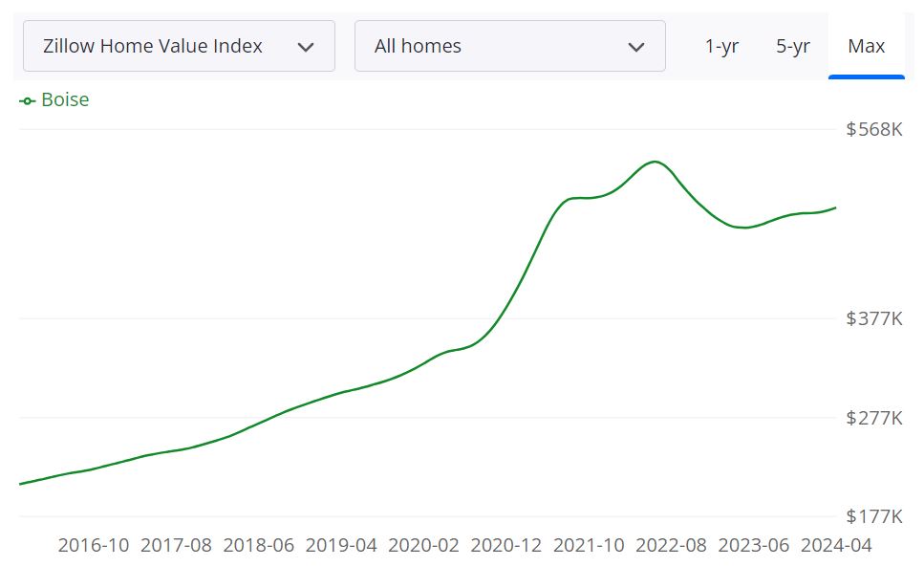Click the 2022-08 date label
The width and height of the screenshot is (924, 567).
point(671,545)
